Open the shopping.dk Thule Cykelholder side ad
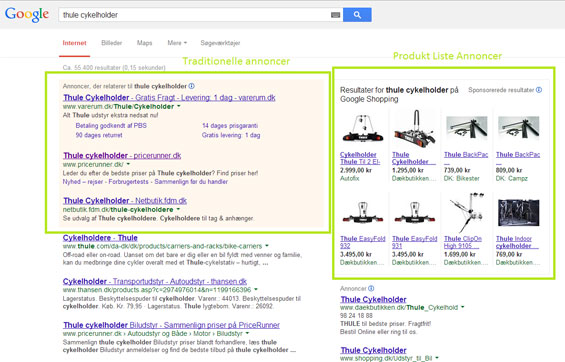 click(373, 350)
